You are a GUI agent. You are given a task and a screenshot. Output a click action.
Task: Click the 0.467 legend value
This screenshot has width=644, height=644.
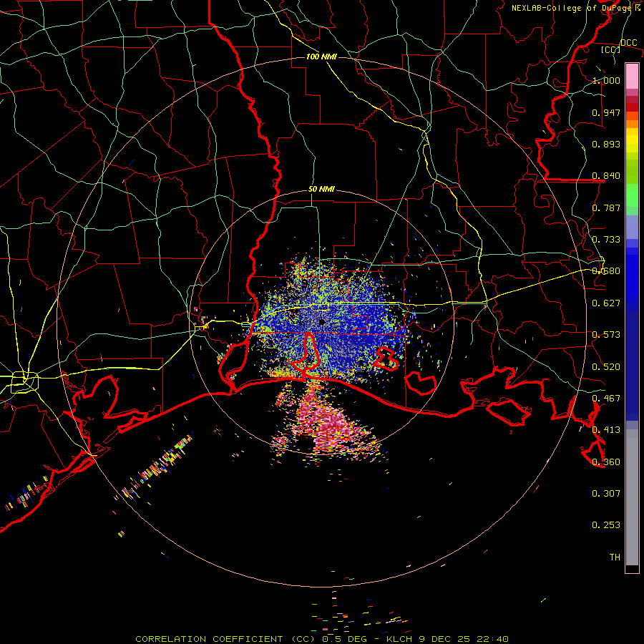(x=606, y=399)
